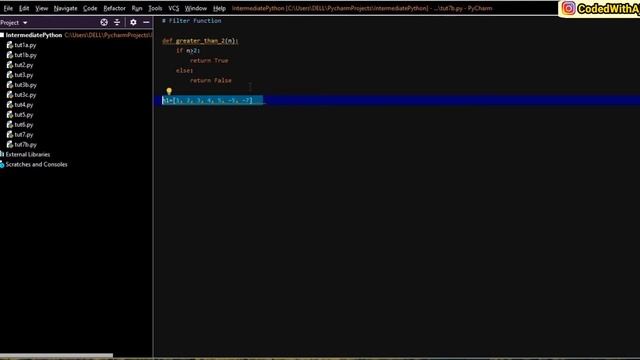Click the '# Filter function' comment line
This screenshot has height=360, width=640.
click(x=191, y=21)
